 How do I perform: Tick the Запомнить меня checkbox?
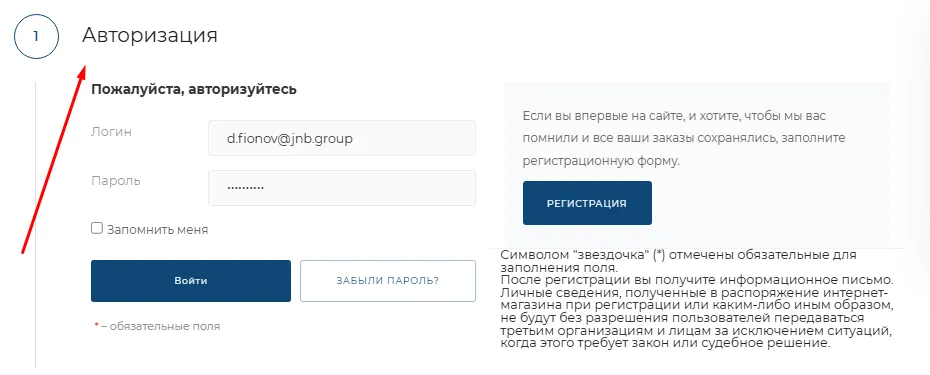click(97, 228)
